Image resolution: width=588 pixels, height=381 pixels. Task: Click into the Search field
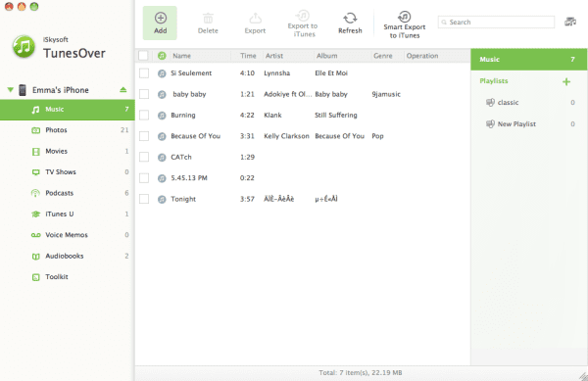coord(496,23)
